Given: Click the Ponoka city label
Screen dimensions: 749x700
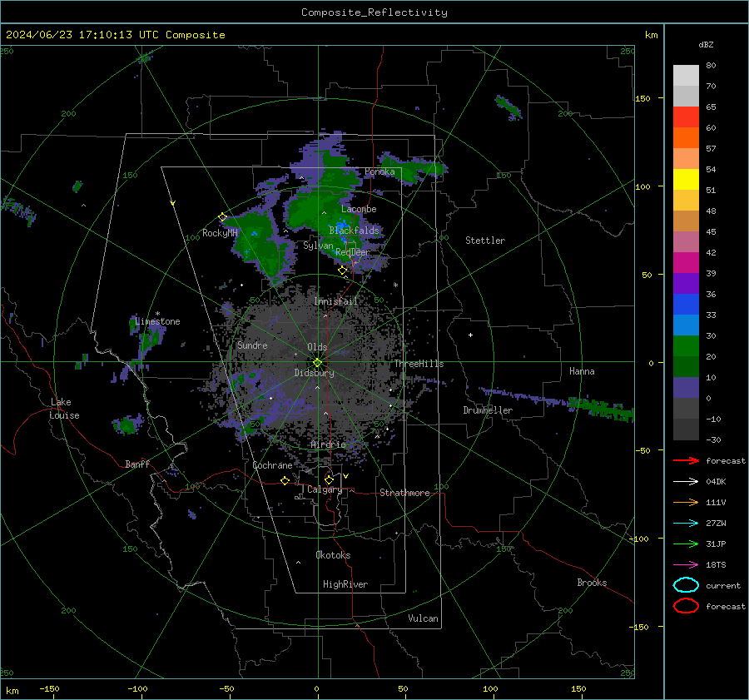Looking at the screenshot, I should click(x=379, y=171).
